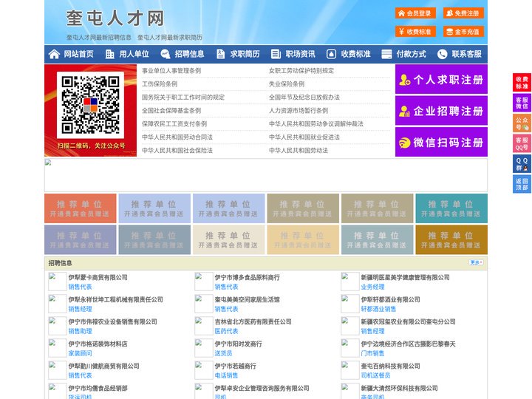Viewport: 532px width, 399px height.
Task: Click the document icon beside 求职简历
Action: [x=220, y=54]
